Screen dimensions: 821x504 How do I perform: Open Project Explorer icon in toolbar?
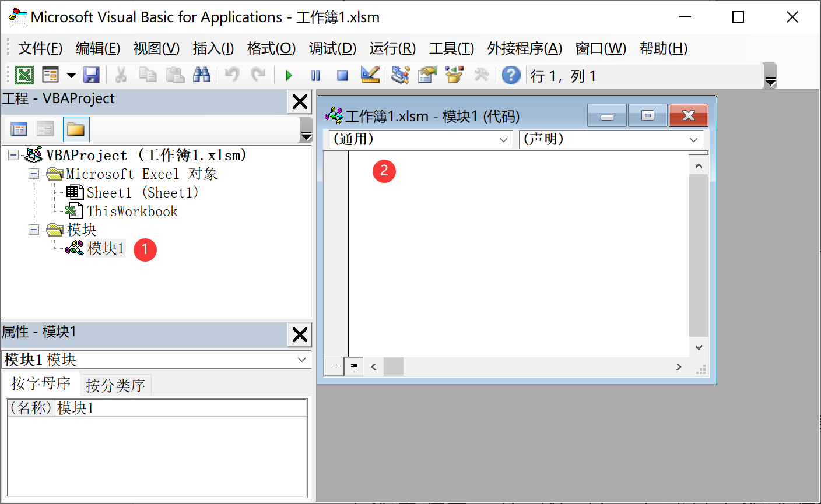(x=400, y=75)
